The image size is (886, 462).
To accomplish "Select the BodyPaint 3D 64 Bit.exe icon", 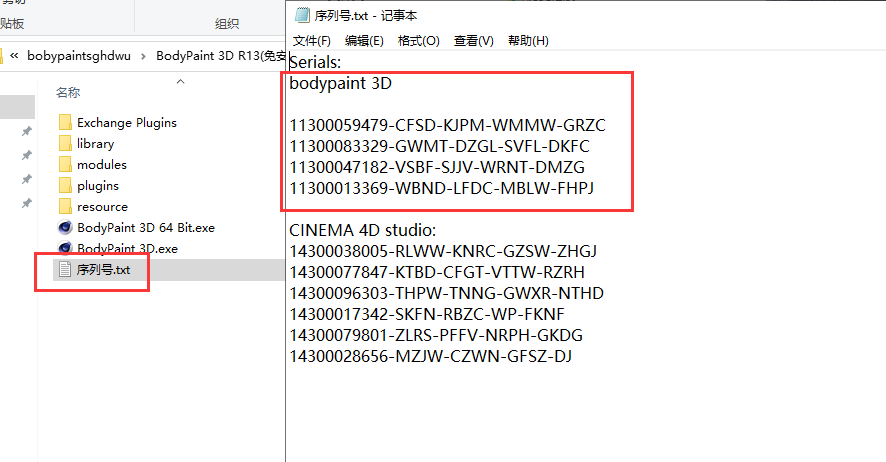I will [65, 227].
